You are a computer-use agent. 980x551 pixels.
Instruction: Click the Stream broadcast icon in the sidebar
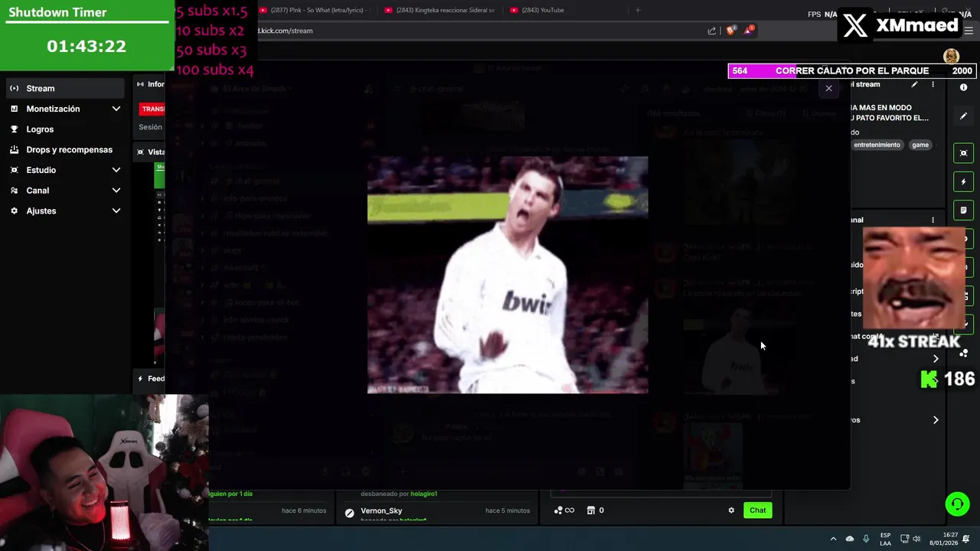click(14, 88)
